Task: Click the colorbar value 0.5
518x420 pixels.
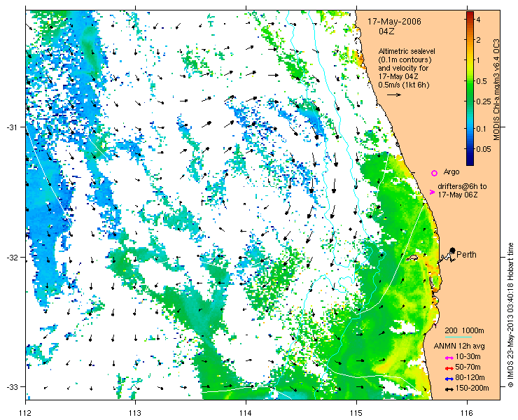Action: pyautogui.click(x=481, y=81)
